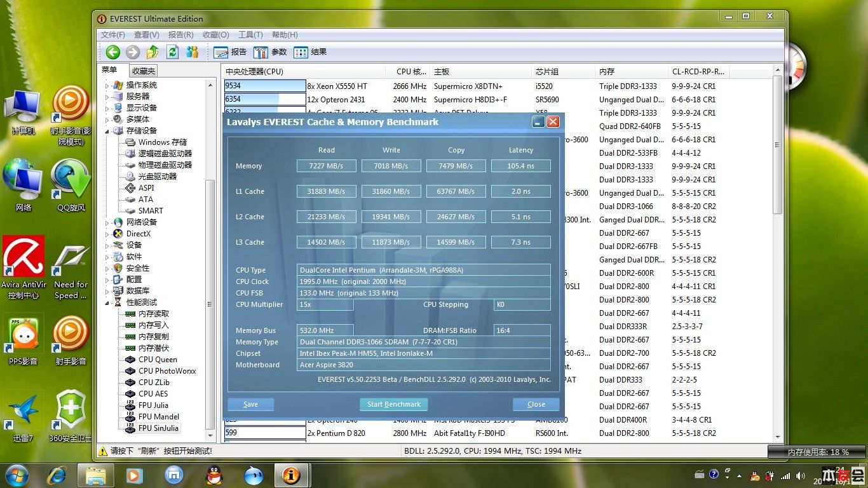
Task: Open 360安全卫士 desktop icon
Action: [x=71, y=416]
